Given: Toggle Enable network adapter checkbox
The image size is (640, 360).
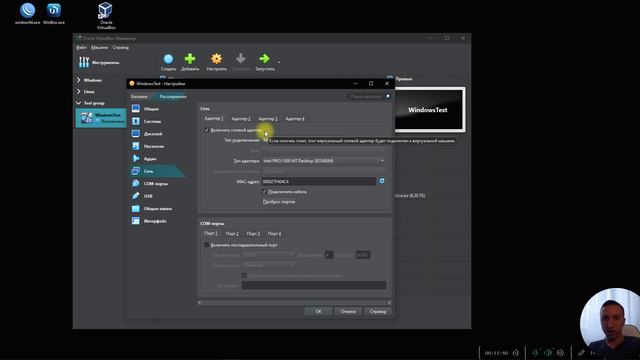Looking at the screenshot, I should click(x=207, y=130).
